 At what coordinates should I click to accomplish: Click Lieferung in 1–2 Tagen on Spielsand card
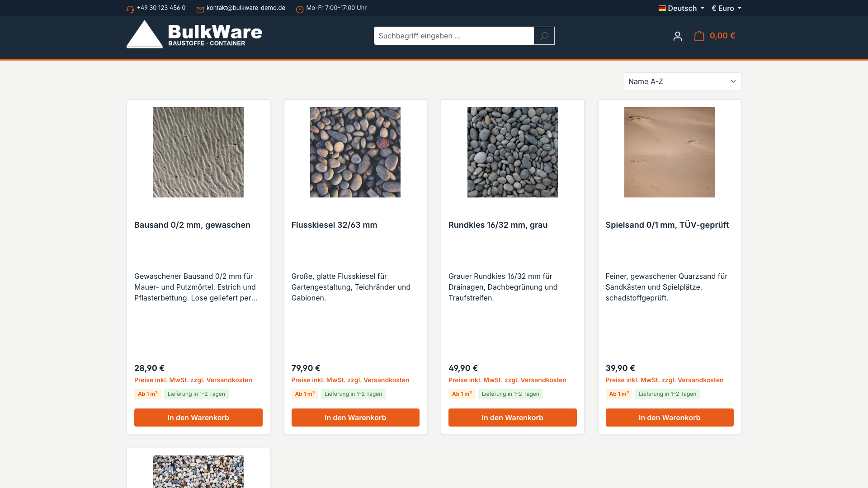667,394
